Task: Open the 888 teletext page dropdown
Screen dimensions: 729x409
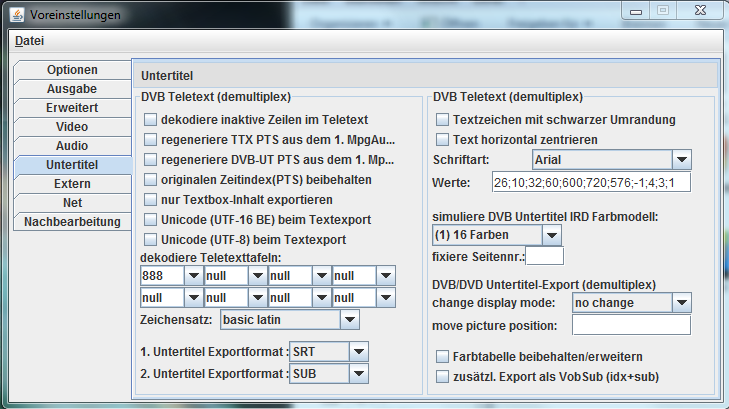Action: pyautogui.click(x=192, y=276)
